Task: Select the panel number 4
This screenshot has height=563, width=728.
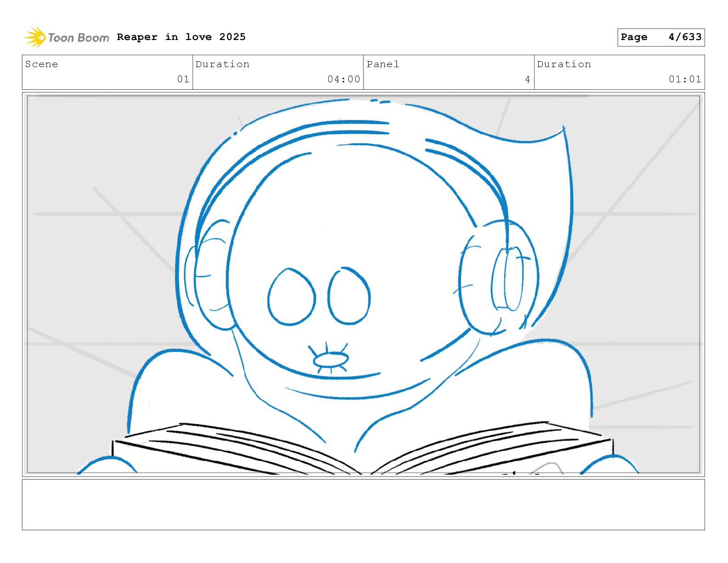Action: pyautogui.click(x=528, y=79)
